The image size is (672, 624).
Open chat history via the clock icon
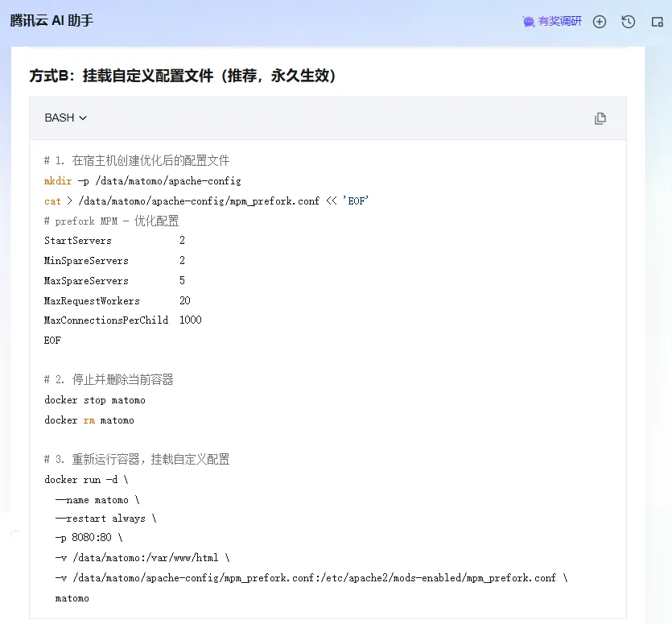coord(629,22)
